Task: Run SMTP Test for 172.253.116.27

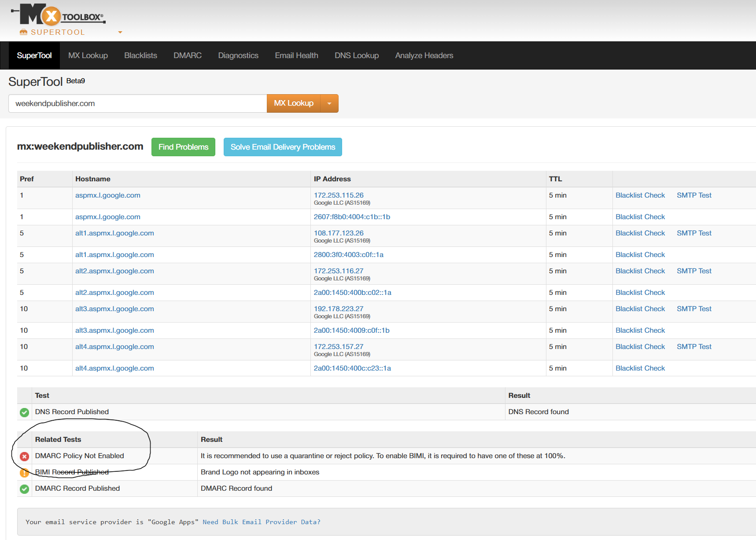Action: pyautogui.click(x=694, y=271)
